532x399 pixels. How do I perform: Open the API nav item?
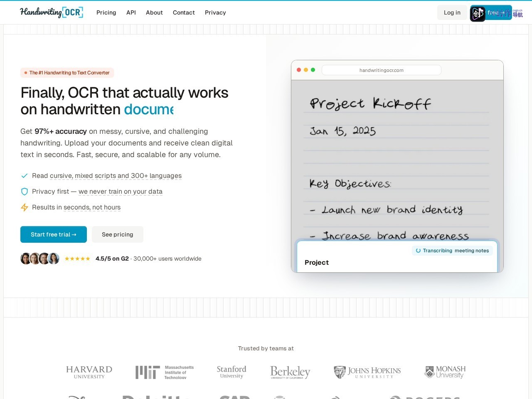131,12
